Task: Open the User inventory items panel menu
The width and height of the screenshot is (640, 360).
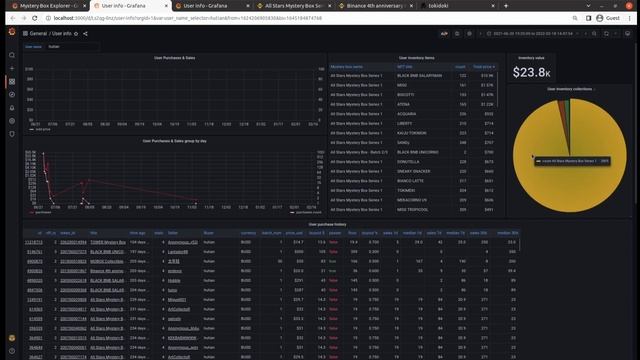Action: [x=416, y=58]
